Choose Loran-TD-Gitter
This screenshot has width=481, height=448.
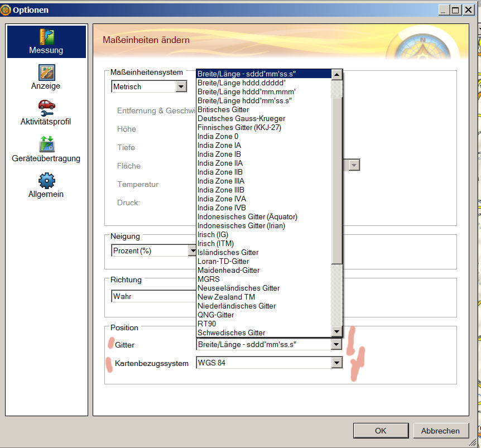pyautogui.click(x=264, y=261)
